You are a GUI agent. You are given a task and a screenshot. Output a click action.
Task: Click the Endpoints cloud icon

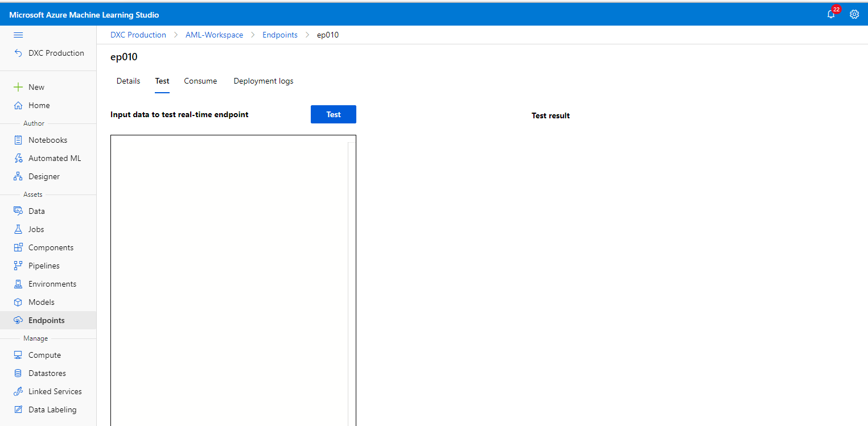(18, 320)
